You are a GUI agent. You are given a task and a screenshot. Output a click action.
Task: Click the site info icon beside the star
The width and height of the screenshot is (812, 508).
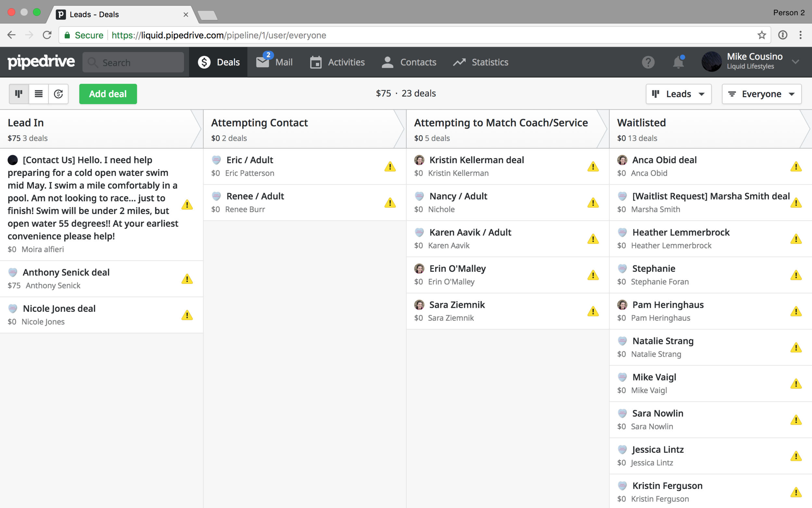point(782,35)
